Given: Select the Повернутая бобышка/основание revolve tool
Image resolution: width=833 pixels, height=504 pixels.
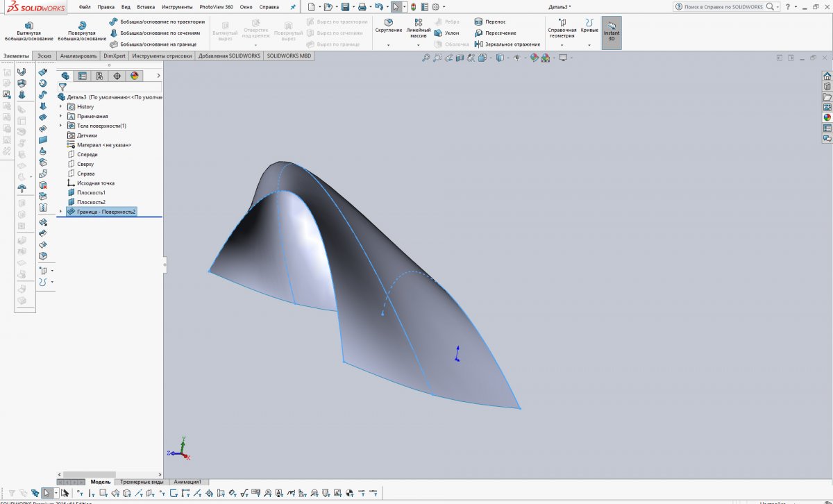Looking at the screenshot, I should pyautogui.click(x=82, y=31).
